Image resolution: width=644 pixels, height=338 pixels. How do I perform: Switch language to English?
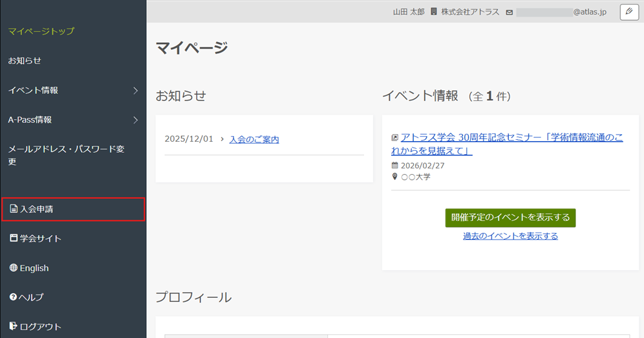34,268
